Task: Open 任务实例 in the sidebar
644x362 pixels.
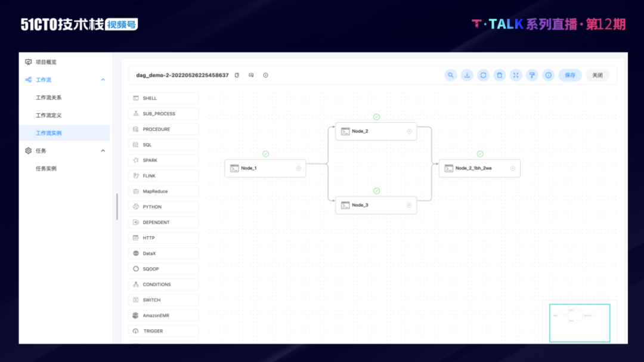Action: [46, 168]
